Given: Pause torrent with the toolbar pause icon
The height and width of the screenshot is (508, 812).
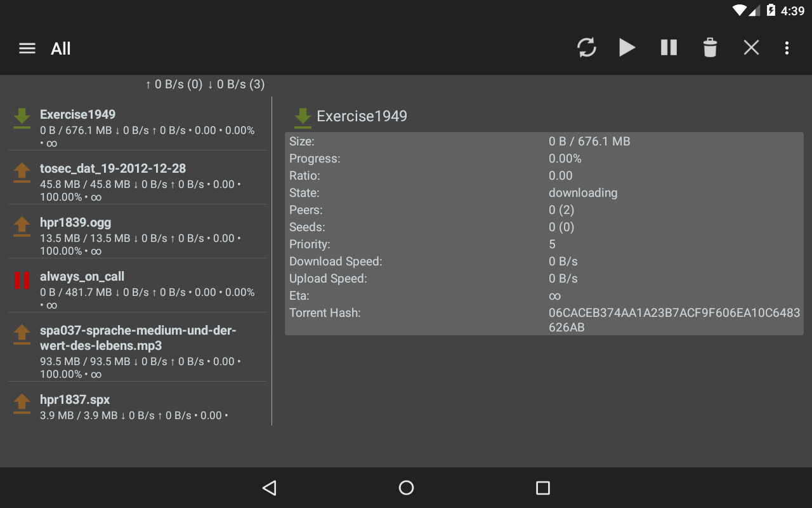Looking at the screenshot, I should 669,48.
